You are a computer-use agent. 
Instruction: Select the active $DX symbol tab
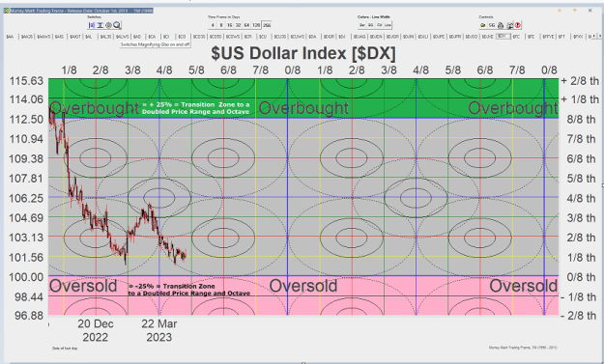(503, 36)
